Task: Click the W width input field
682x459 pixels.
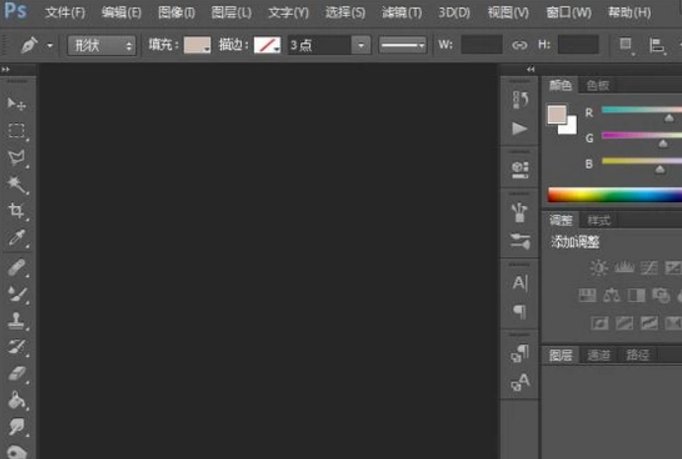Action: coord(481,45)
